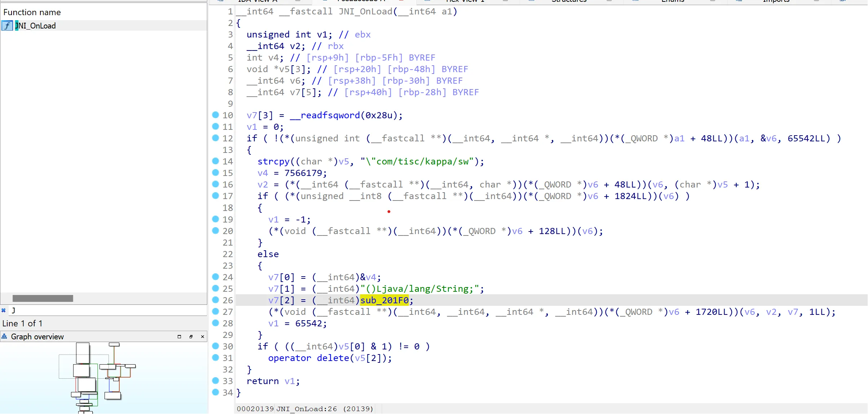The height and width of the screenshot is (414, 868).
Task: Toggle breakpoint dot on line 28
Action: (216, 323)
